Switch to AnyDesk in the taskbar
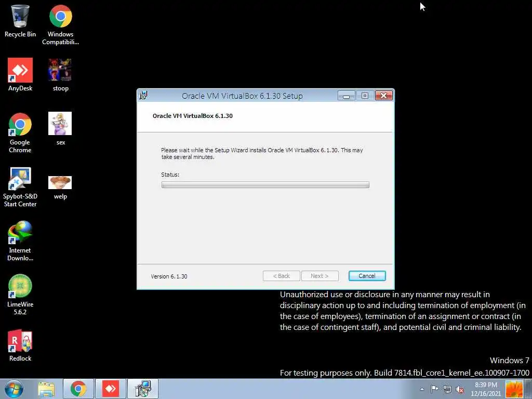 tap(111, 389)
